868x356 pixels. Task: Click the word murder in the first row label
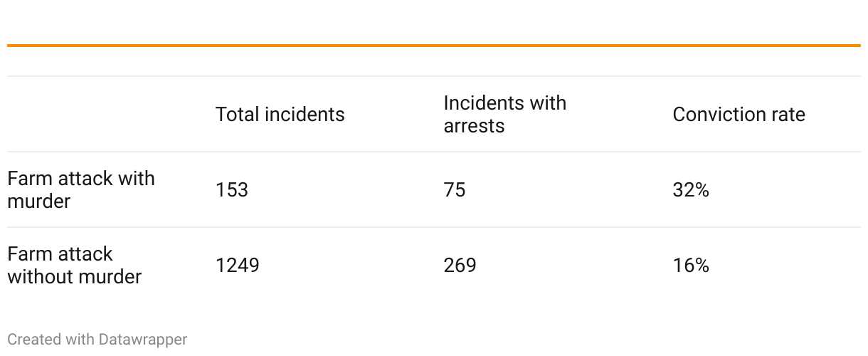(x=39, y=201)
